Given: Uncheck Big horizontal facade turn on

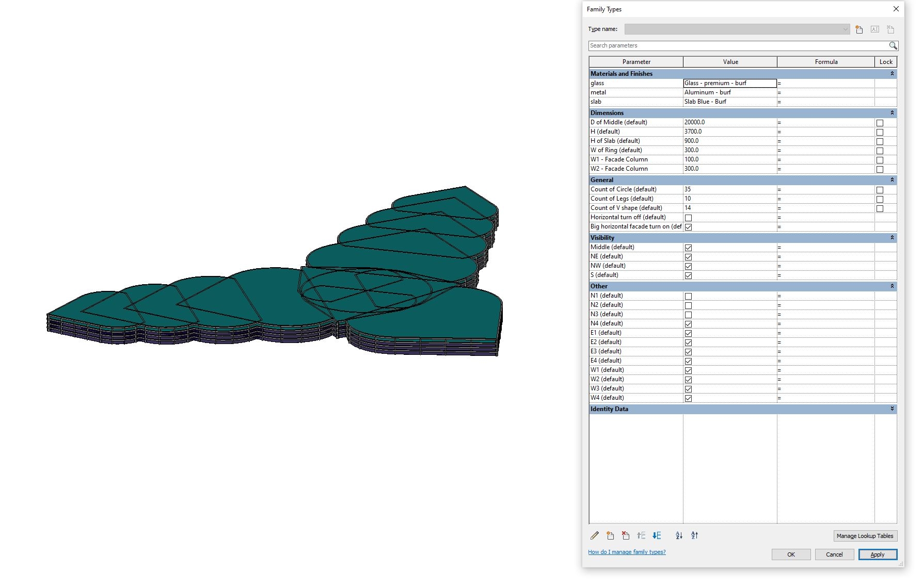Looking at the screenshot, I should click(688, 227).
